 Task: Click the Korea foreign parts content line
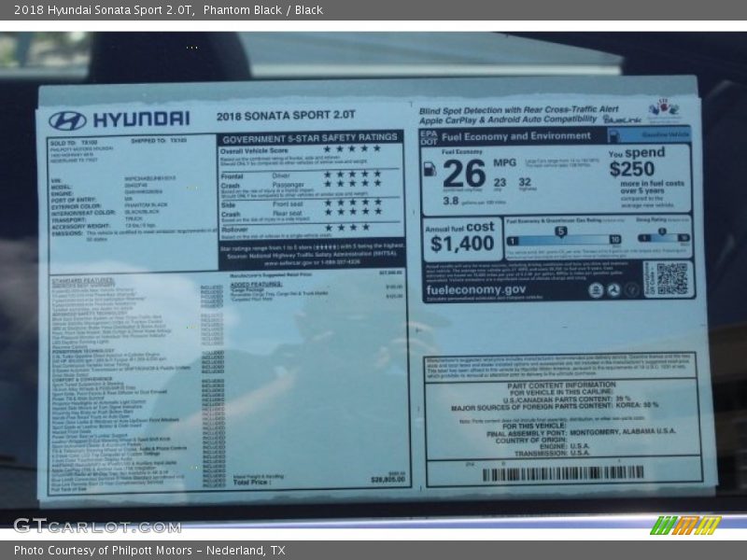click(x=555, y=406)
